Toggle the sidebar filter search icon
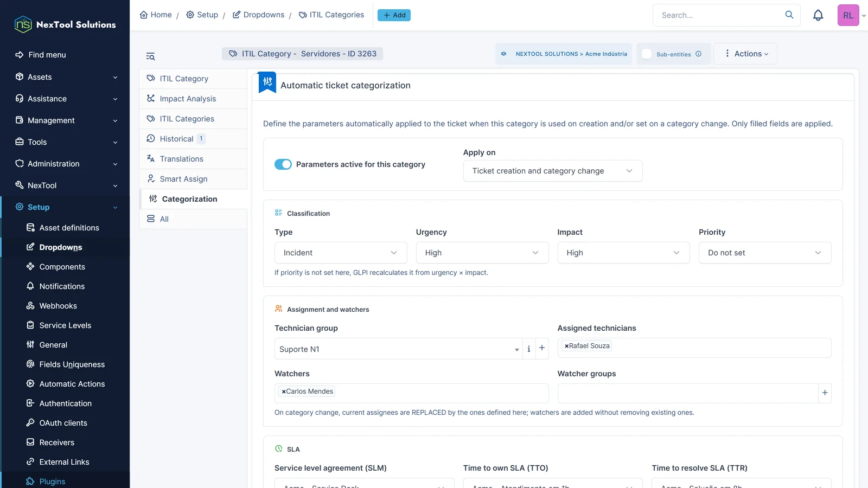The image size is (868, 488). [150, 56]
